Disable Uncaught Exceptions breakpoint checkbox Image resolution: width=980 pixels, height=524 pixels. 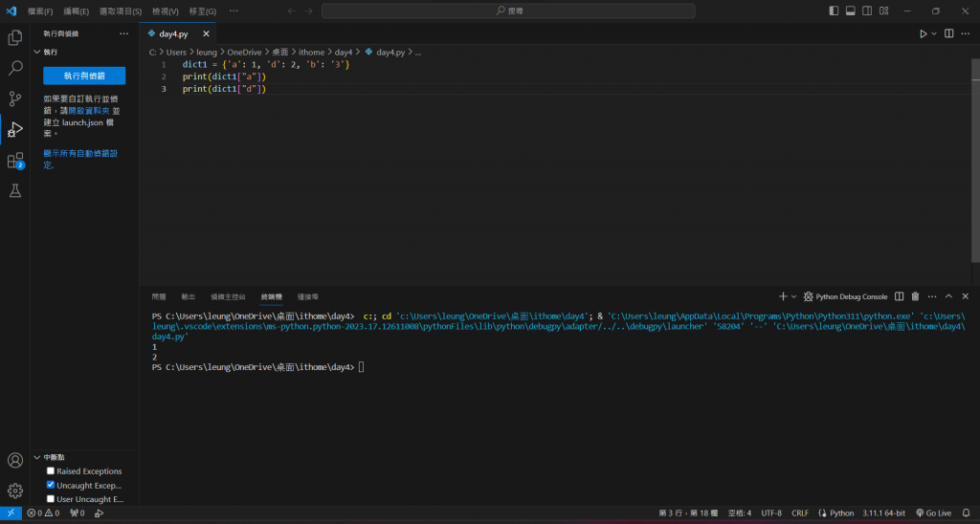(x=51, y=485)
